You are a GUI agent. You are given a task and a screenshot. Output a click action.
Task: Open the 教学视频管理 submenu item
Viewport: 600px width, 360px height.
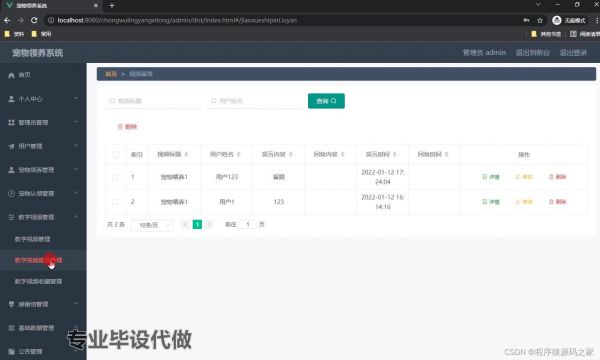point(33,239)
